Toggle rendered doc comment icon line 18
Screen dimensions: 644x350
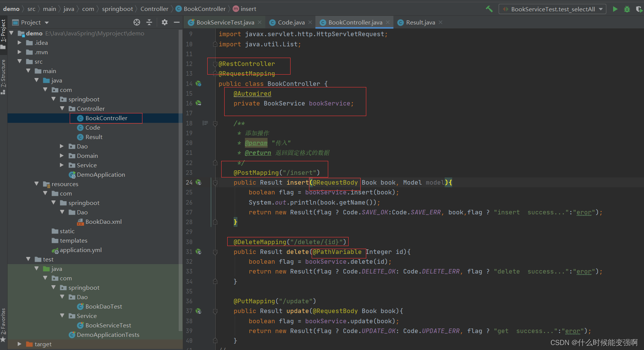[205, 123]
